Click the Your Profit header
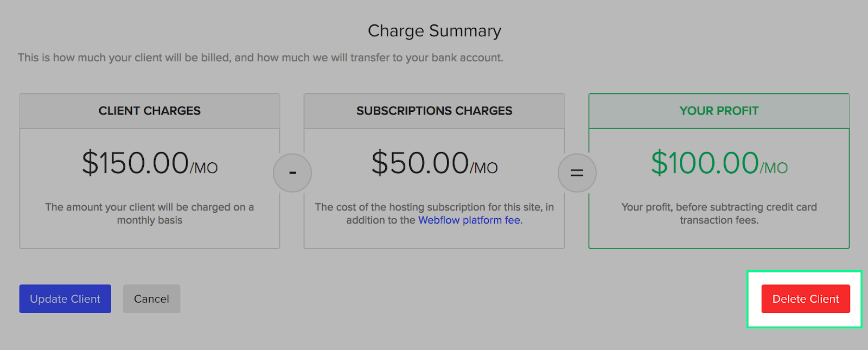Viewport: 868px width, 350px height. [x=719, y=111]
